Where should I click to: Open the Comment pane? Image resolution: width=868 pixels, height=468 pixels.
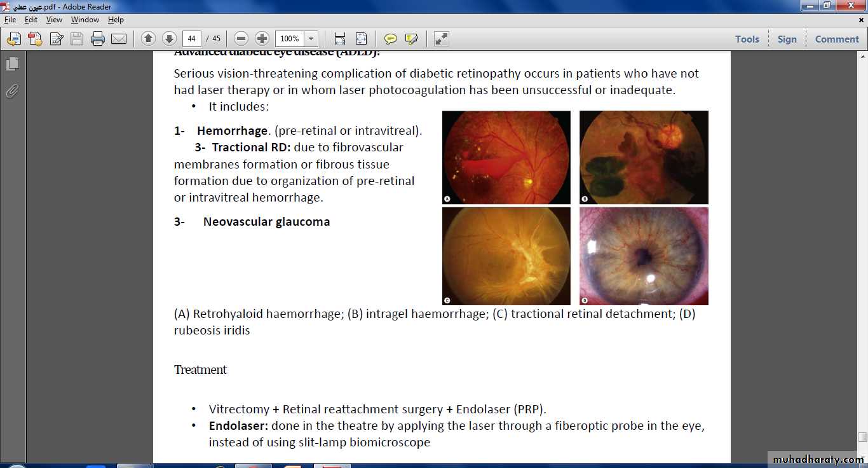837,39
